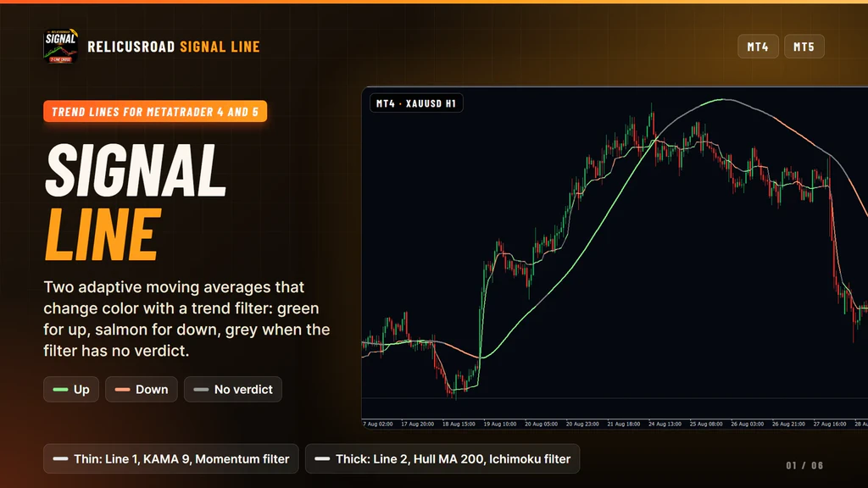
Task: Click the 20 Aug 05:00 axis label
Action: click(542, 424)
